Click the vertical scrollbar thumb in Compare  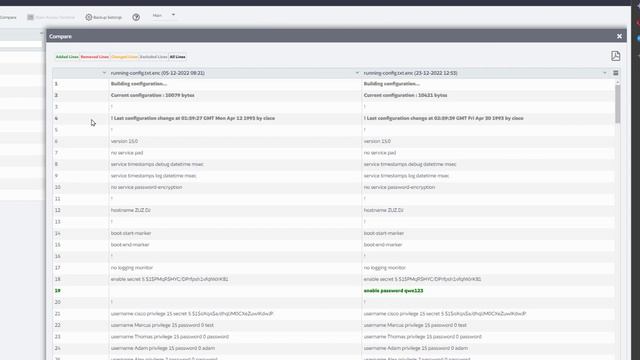coord(617,104)
